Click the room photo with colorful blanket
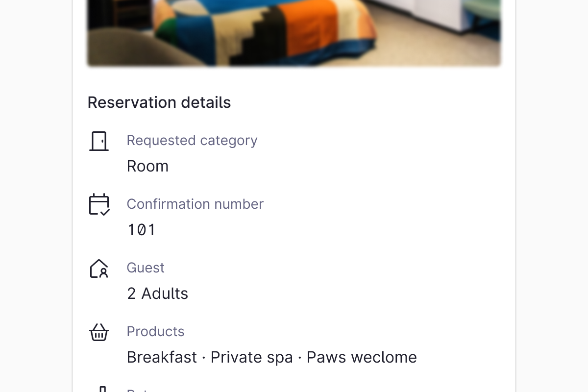This screenshot has width=588, height=392. tap(294, 32)
